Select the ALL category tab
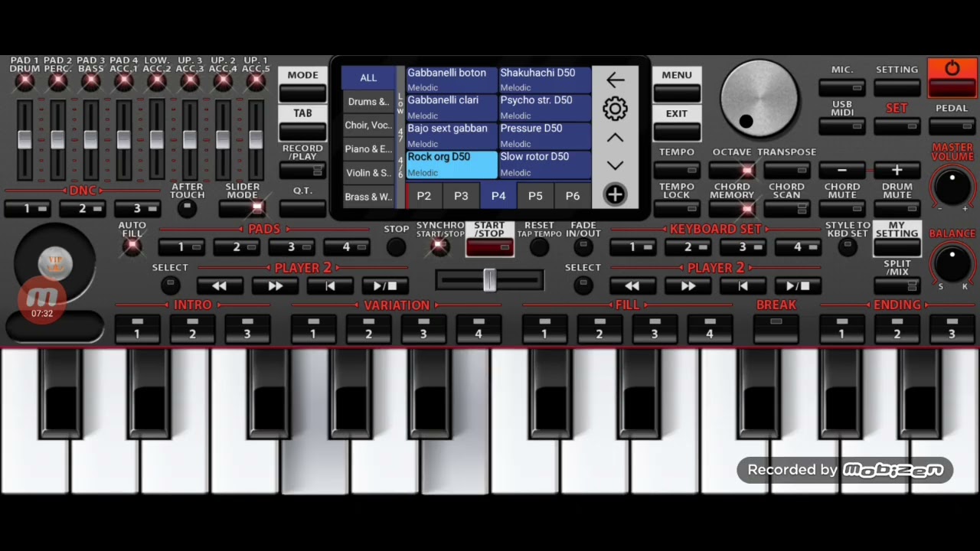The image size is (980, 551). click(368, 77)
